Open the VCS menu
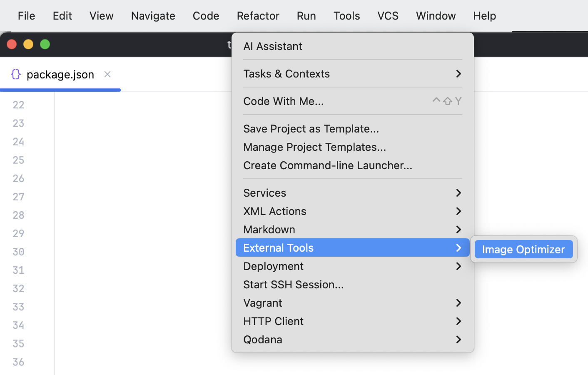 point(388,15)
